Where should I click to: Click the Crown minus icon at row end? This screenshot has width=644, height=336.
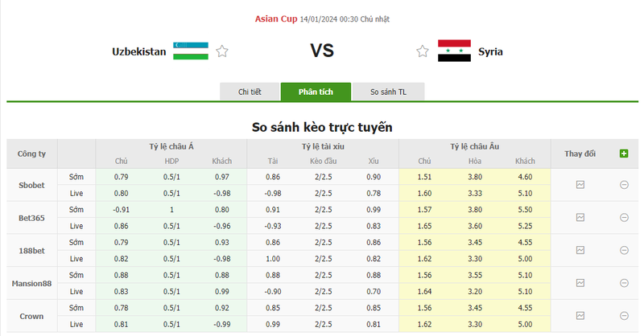(x=624, y=315)
